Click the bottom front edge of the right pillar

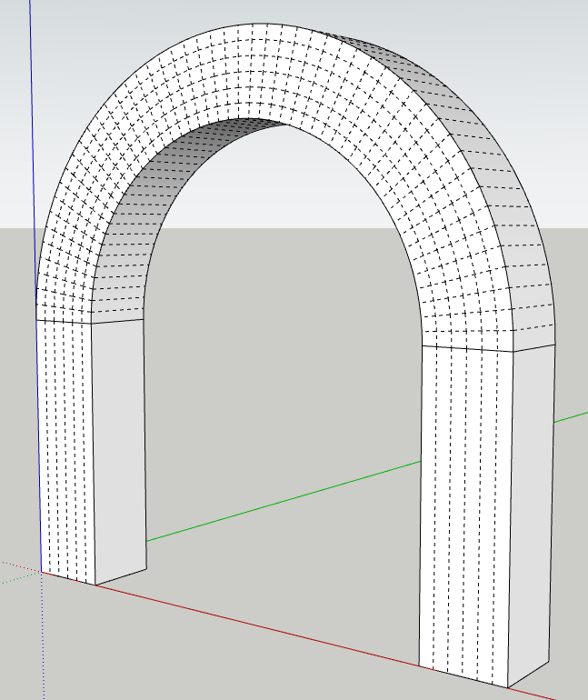pyautogui.click(x=463, y=676)
